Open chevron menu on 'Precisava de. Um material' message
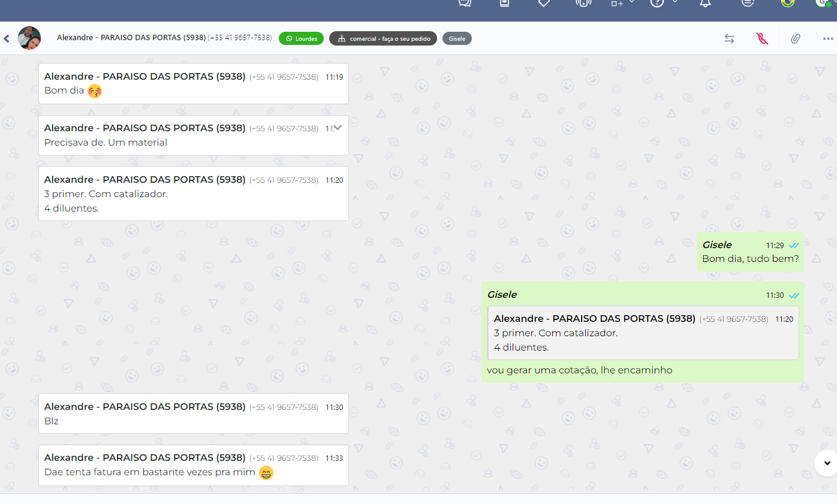837x504 pixels. click(x=338, y=128)
